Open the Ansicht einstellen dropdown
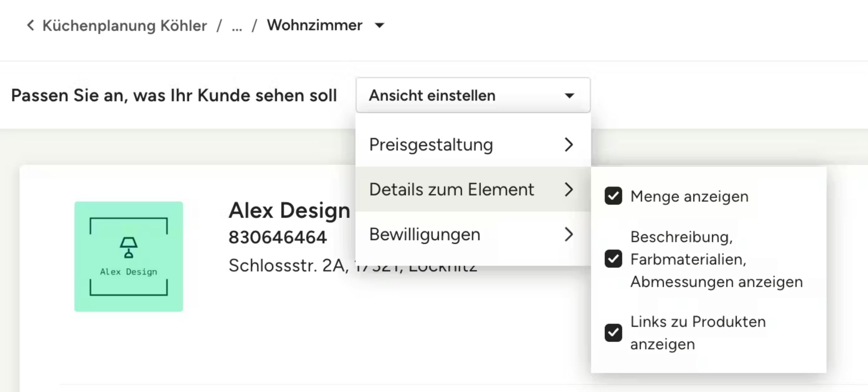Viewport: 868px width, 392px height. (x=472, y=95)
